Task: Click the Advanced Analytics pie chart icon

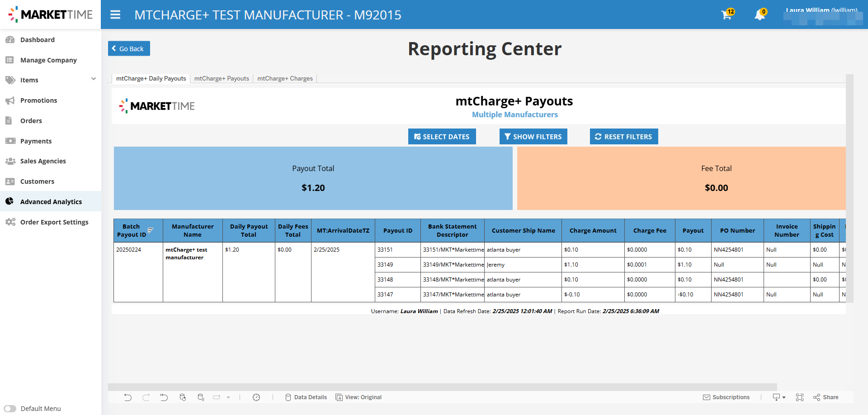Action: coord(10,201)
